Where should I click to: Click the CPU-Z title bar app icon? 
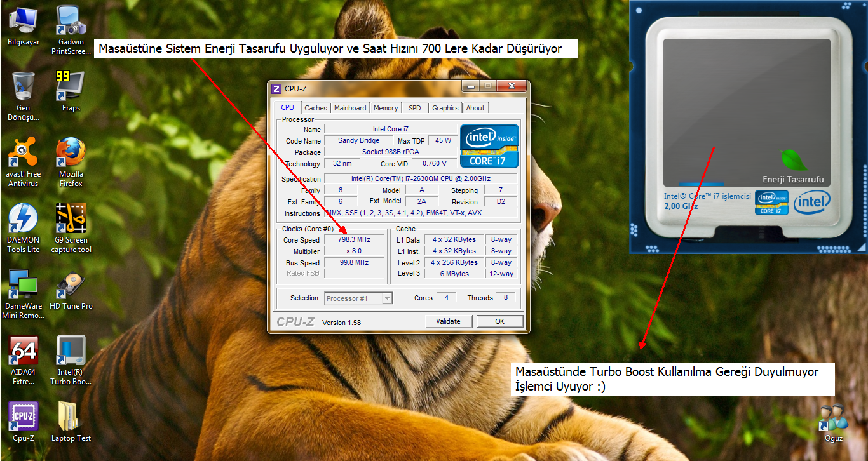(x=276, y=88)
